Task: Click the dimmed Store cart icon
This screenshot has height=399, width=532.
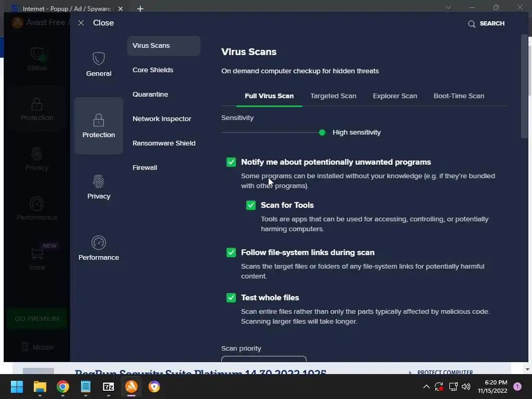Action: click(37, 253)
